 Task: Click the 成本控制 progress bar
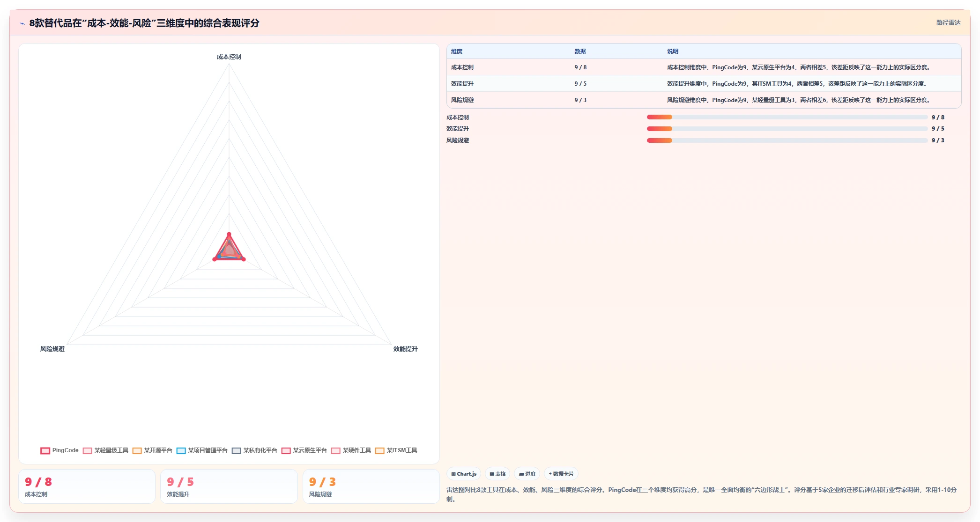(x=787, y=117)
